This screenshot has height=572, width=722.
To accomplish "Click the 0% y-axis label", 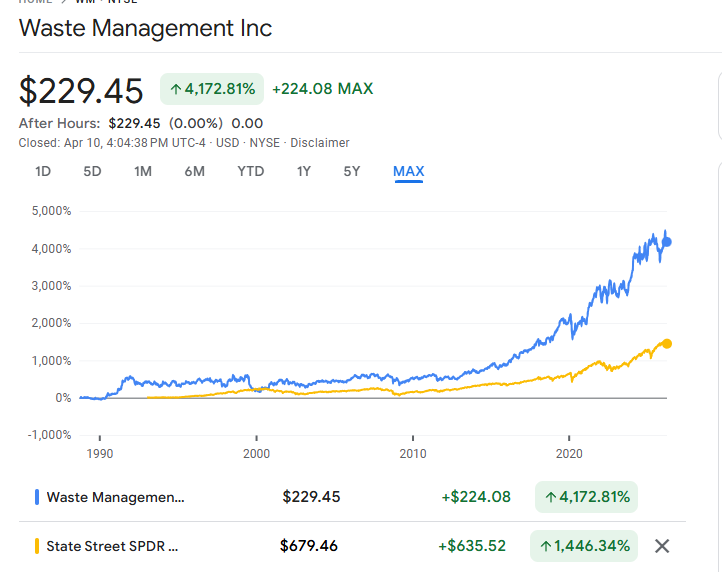I will [x=63, y=398].
